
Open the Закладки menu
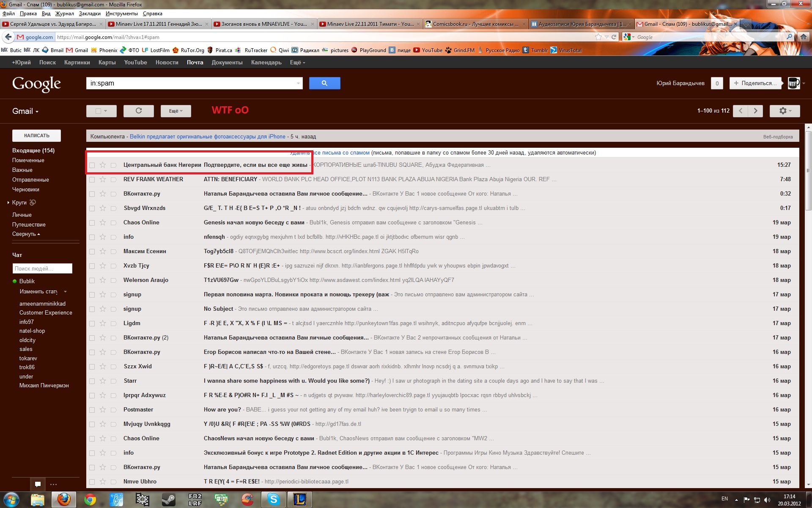[90, 14]
